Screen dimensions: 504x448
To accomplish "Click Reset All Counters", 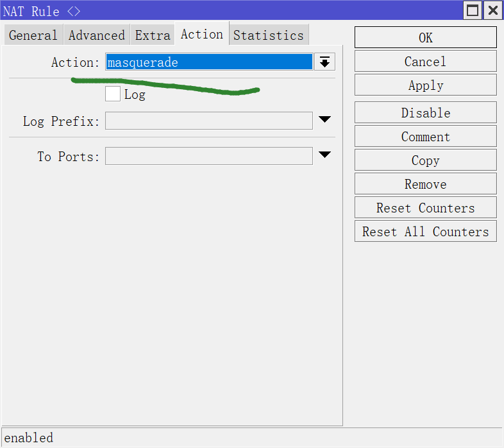I will [425, 232].
